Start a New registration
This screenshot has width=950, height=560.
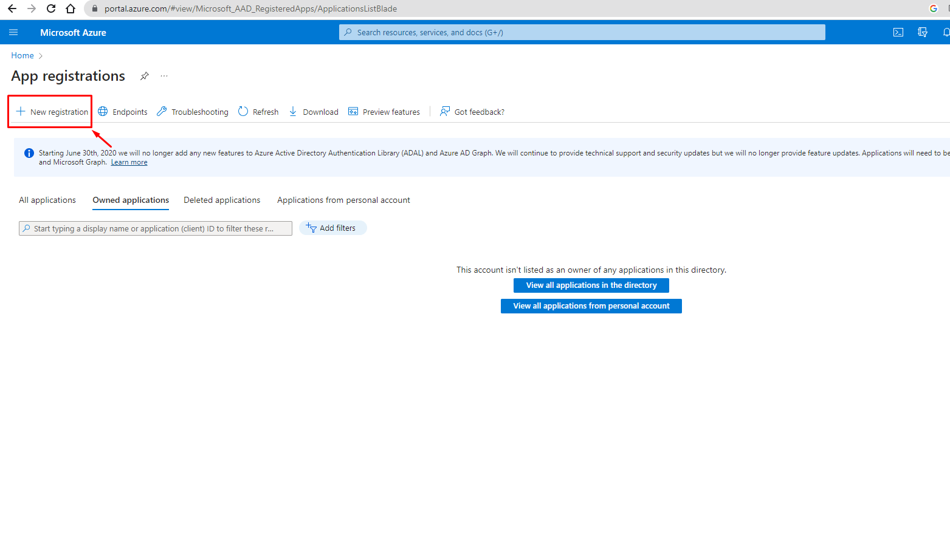point(52,112)
